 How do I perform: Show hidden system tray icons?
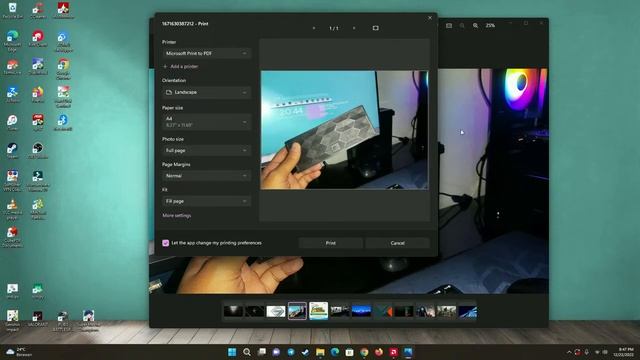tap(569, 352)
